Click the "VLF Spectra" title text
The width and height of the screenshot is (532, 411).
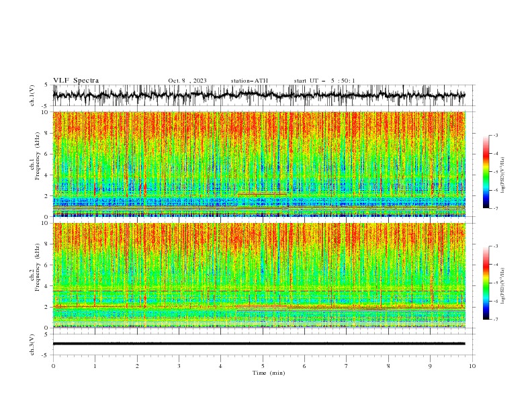click(x=76, y=81)
